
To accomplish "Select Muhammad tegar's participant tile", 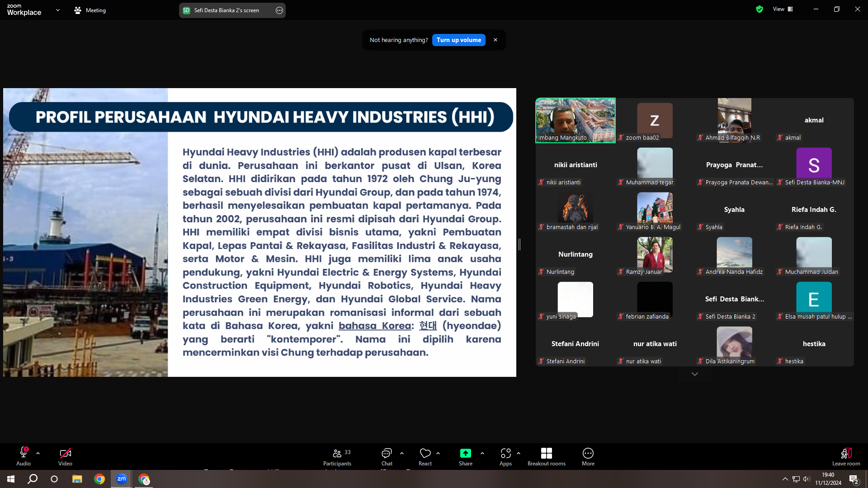I will pyautogui.click(x=655, y=165).
